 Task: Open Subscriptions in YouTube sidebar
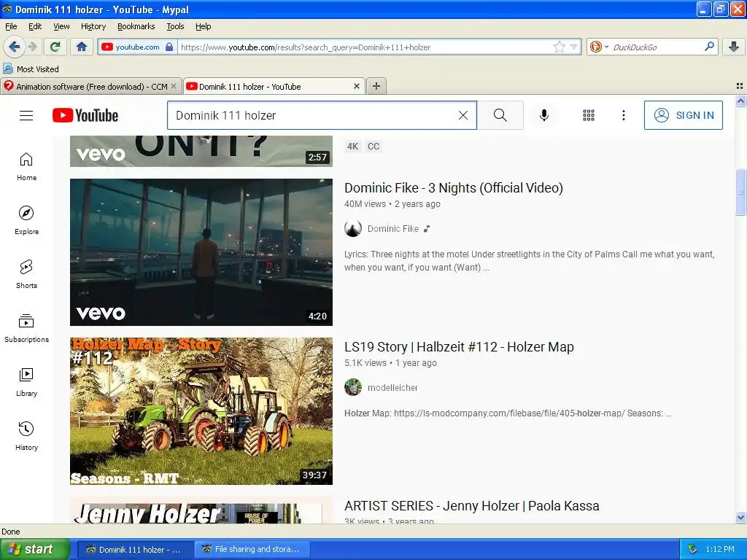pos(26,329)
